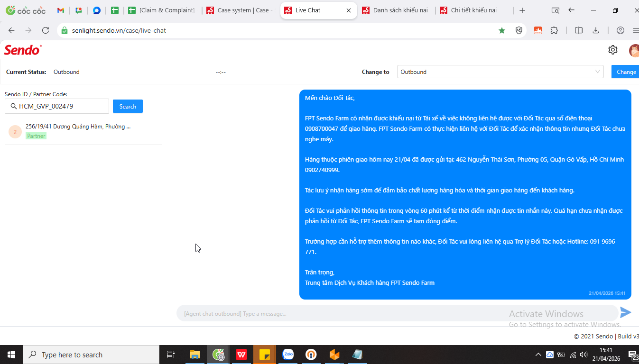Open the browser main menu icon
Image resolution: width=639 pixels, height=364 pixels.
(x=636, y=30)
